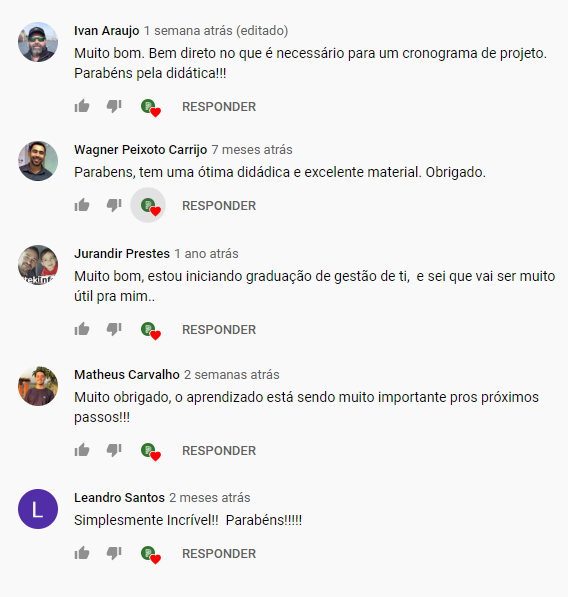Give thumbs up to Matheus Carvalho's comment
Image resolution: width=568 pixels, height=597 pixels.
(x=82, y=450)
